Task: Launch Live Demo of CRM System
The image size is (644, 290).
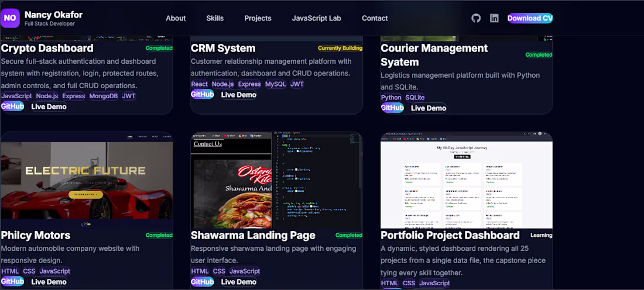Action: tap(239, 95)
